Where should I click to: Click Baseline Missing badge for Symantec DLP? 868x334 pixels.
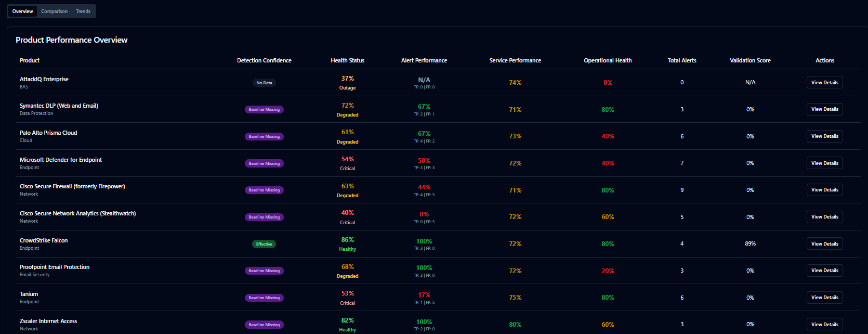point(264,109)
